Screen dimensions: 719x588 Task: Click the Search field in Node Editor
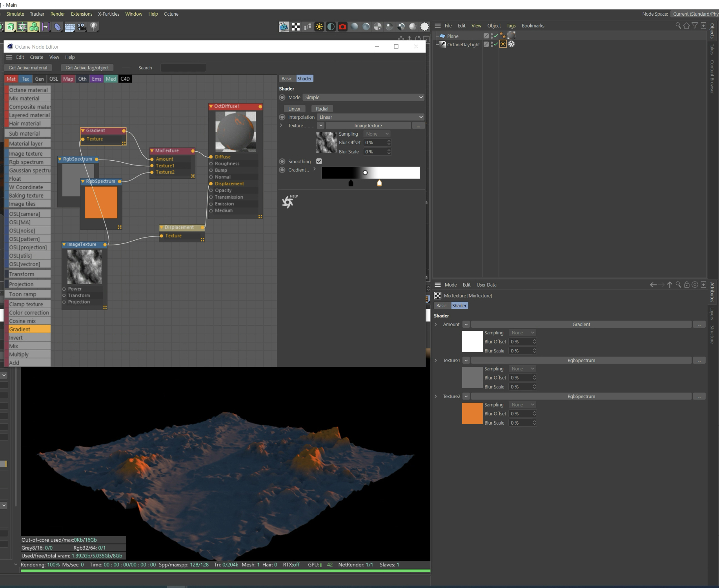coord(183,68)
